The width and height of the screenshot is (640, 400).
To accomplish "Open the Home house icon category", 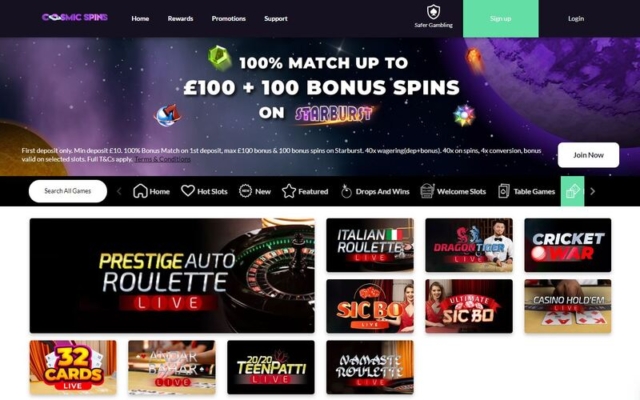I will click(140, 191).
